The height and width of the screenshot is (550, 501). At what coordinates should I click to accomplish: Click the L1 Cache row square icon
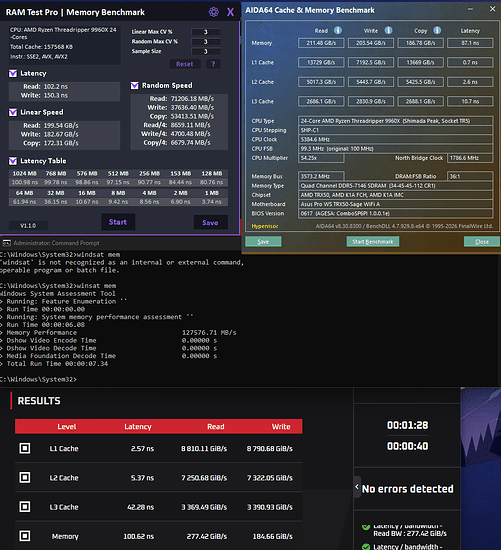[x=25, y=448]
